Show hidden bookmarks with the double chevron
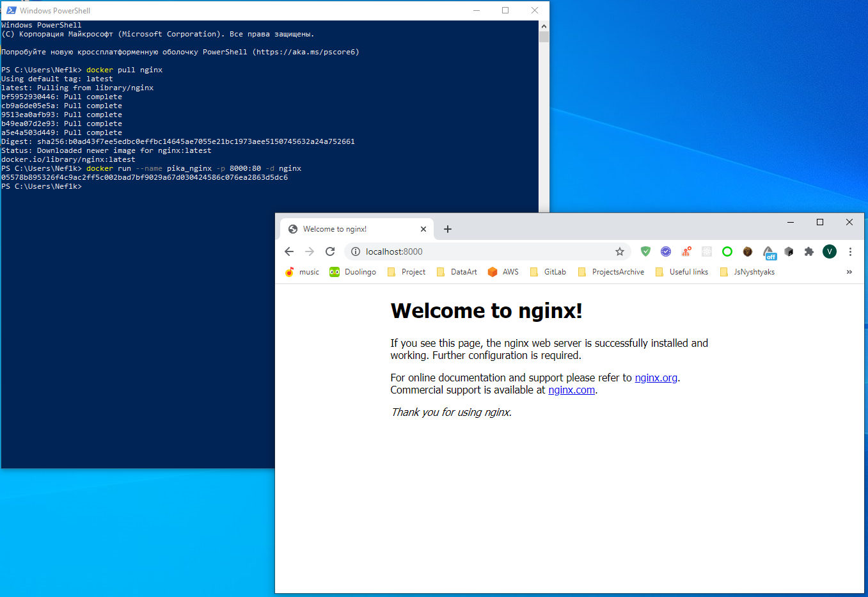Screen dimensions: 868x597 pos(849,272)
